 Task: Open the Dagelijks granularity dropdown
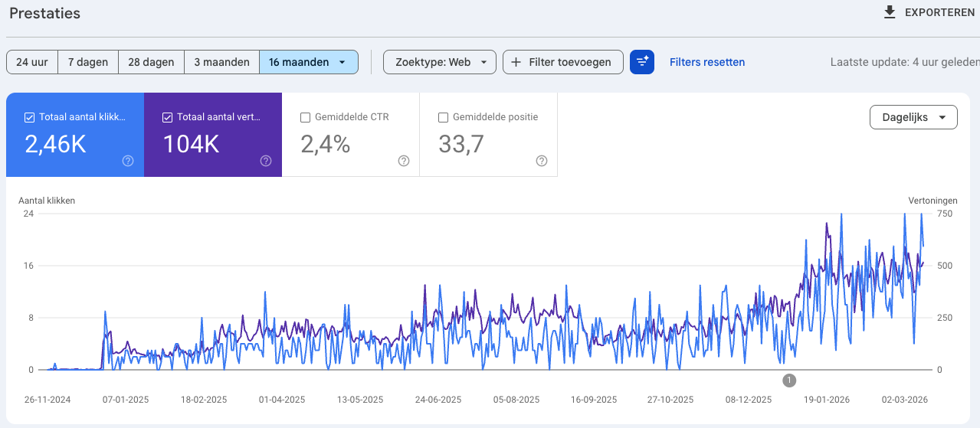(913, 117)
